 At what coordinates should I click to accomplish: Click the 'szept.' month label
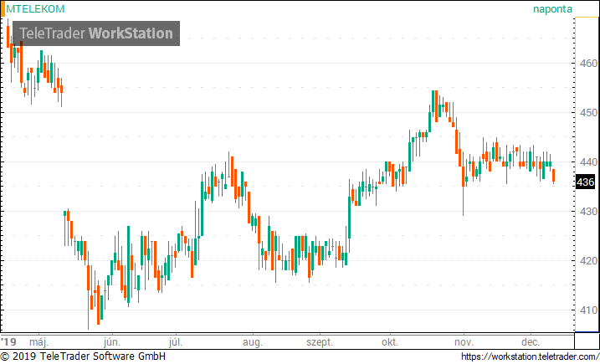320,341
